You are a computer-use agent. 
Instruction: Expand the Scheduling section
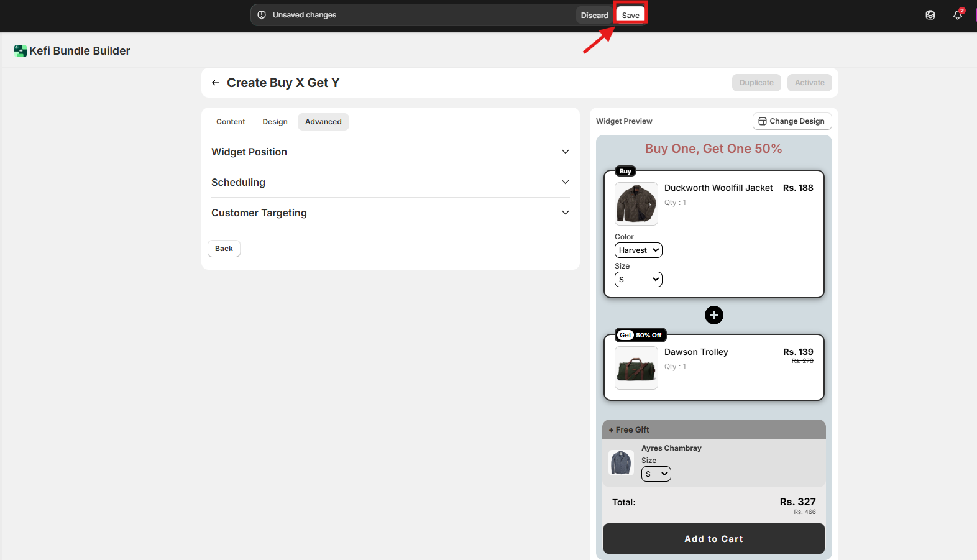coord(390,182)
